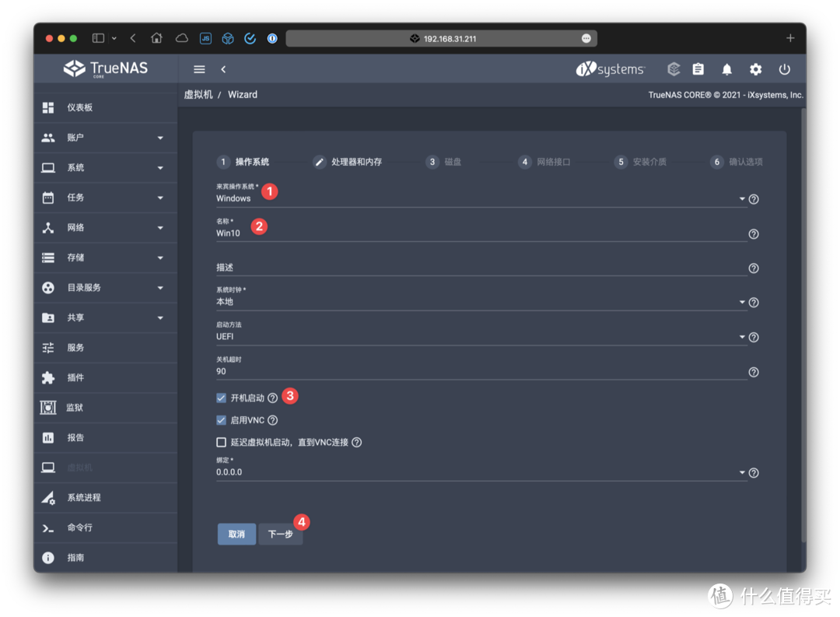The height and width of the screenshot is (617, 840).
Task: Toggle the 启用VNC checkbox
Action: 221,420
